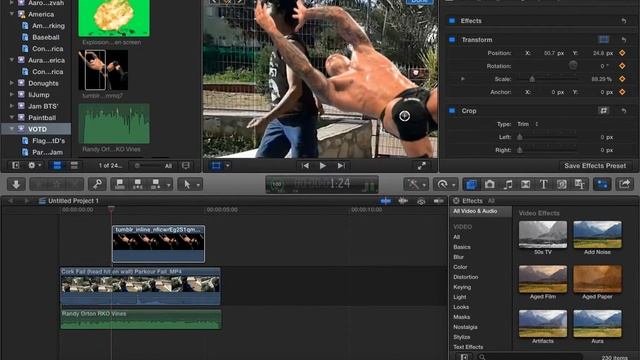This screenshot has height=360, width=640.
Task: Open the Photos browser camera icon
Action: click(x=489, y=184)
